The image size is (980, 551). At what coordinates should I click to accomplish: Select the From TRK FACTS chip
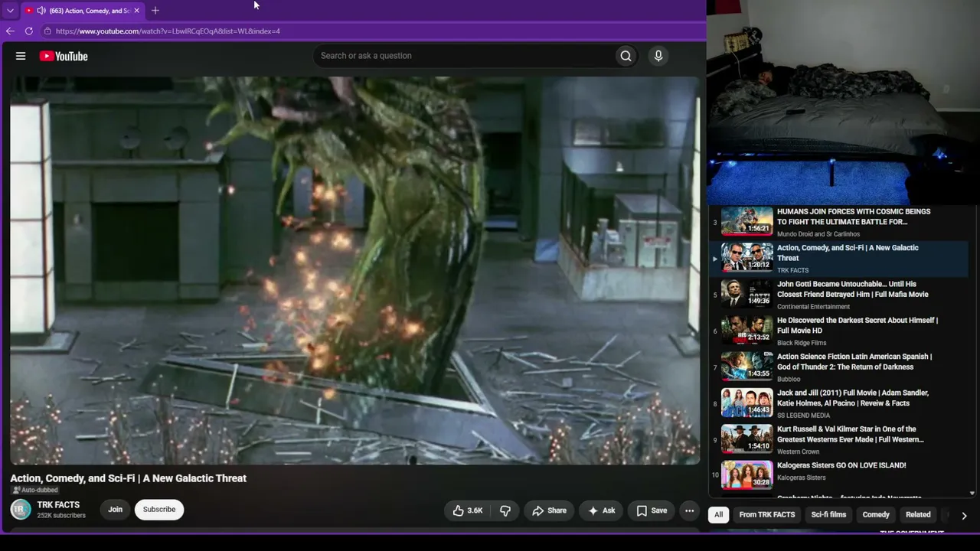click(x=767, y=515)
